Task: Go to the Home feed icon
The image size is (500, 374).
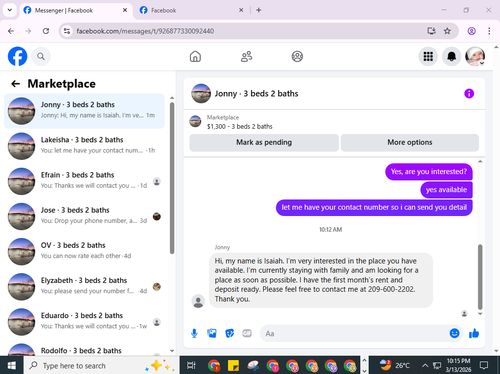Action: [195, 56]
